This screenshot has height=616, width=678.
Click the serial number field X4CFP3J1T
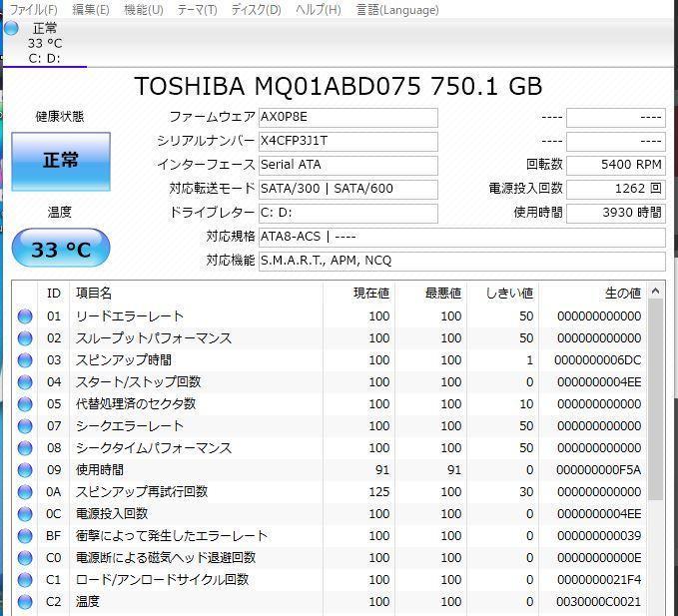coord(348,141)
